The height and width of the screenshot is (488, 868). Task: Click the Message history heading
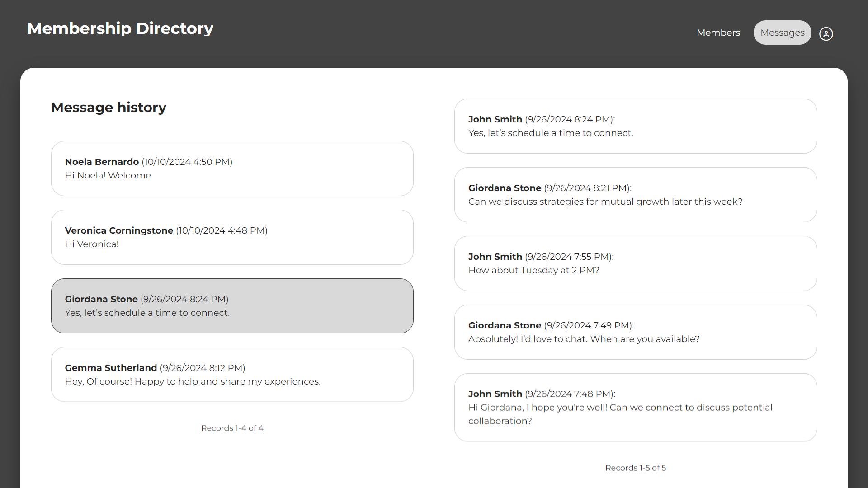(109, 108)
